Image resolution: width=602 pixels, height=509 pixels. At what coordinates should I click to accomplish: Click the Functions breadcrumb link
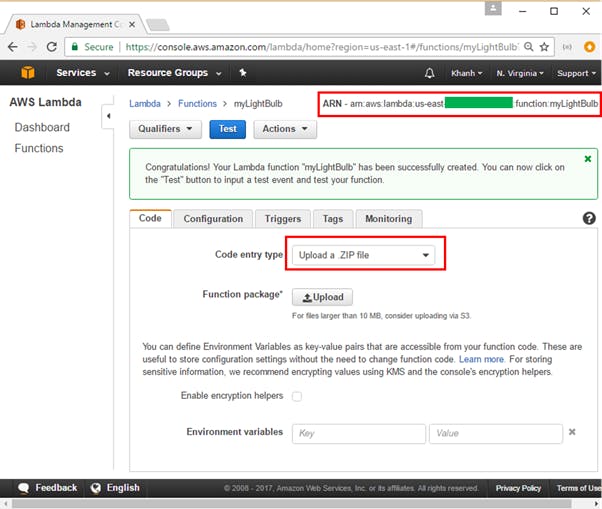click(x=197, y=104)
